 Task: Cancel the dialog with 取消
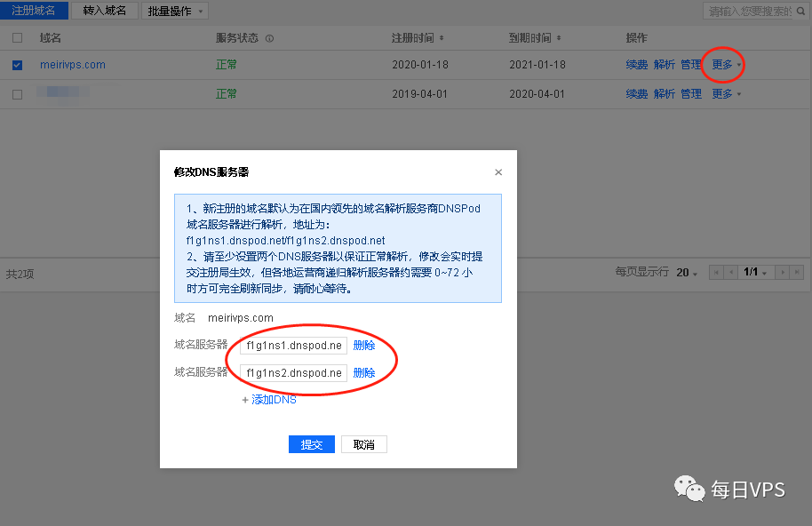[364, 444]
